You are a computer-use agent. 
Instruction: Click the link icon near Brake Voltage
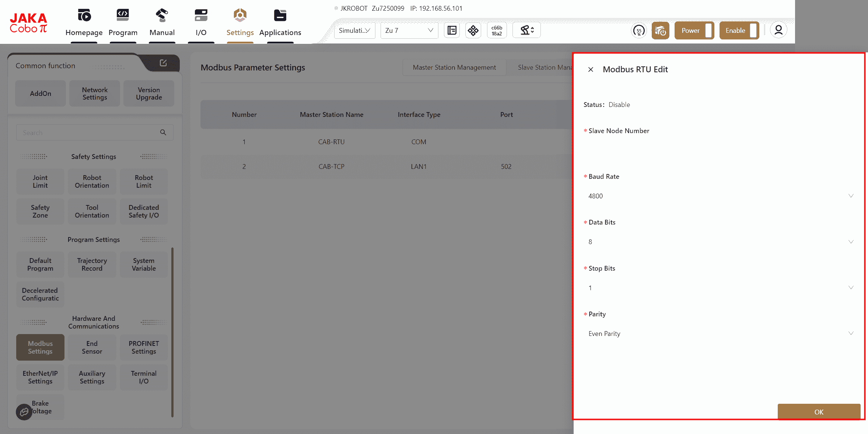[x=24, y=412]
